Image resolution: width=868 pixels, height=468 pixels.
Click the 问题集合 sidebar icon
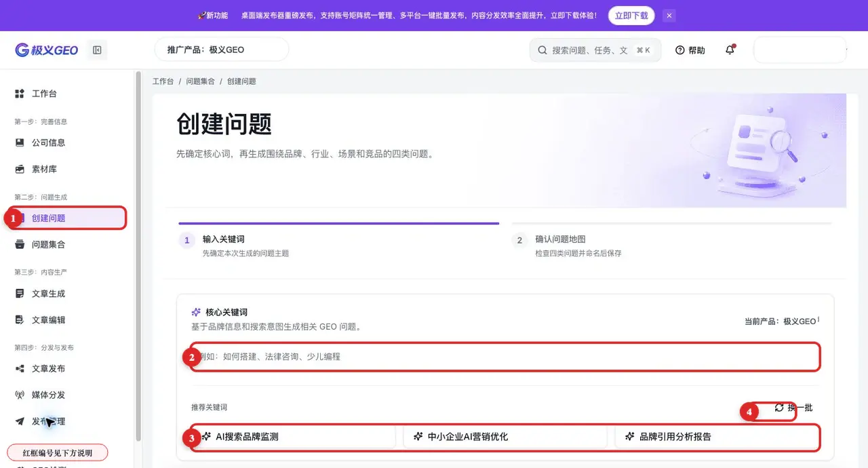tap(20, 245)
